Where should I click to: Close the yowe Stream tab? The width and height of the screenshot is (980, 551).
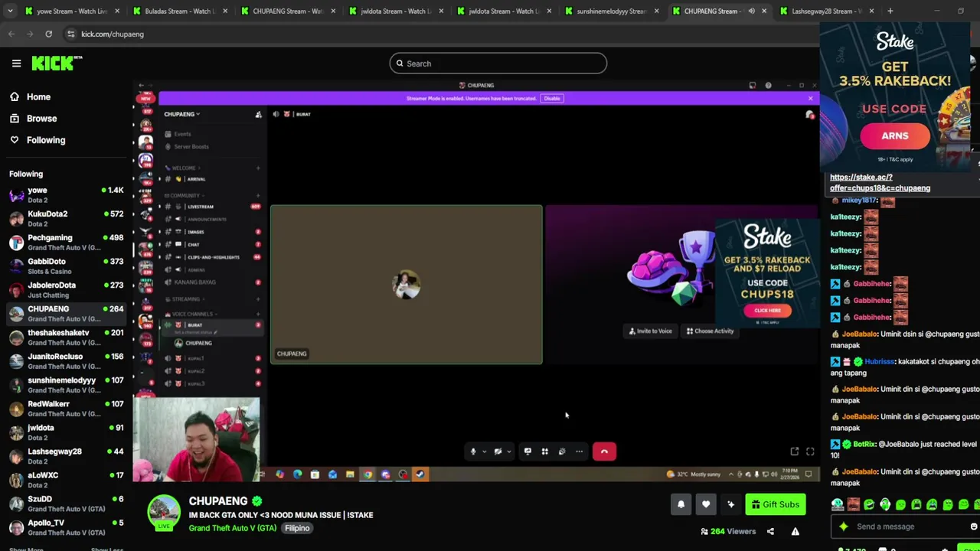coord(116,11)
